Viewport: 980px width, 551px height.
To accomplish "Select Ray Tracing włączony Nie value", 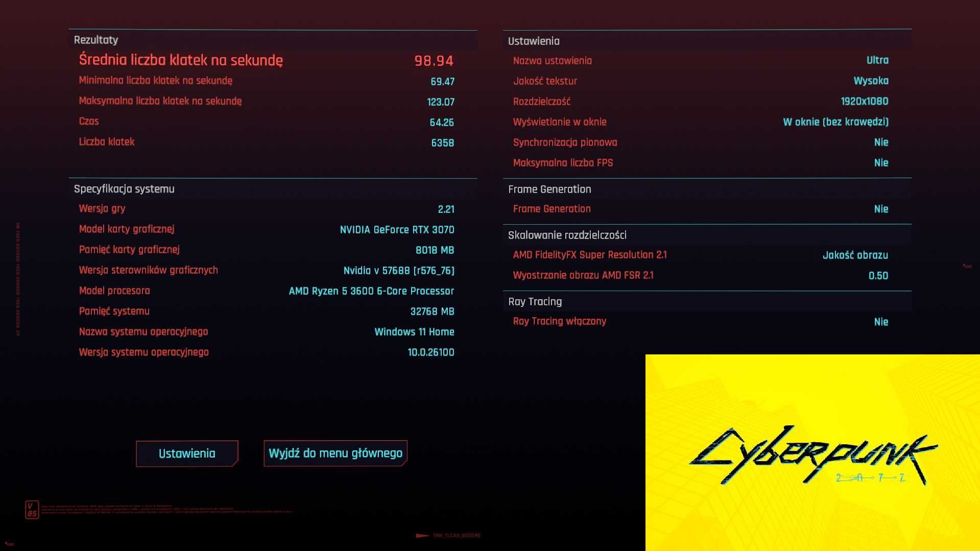I will point(881,322).
